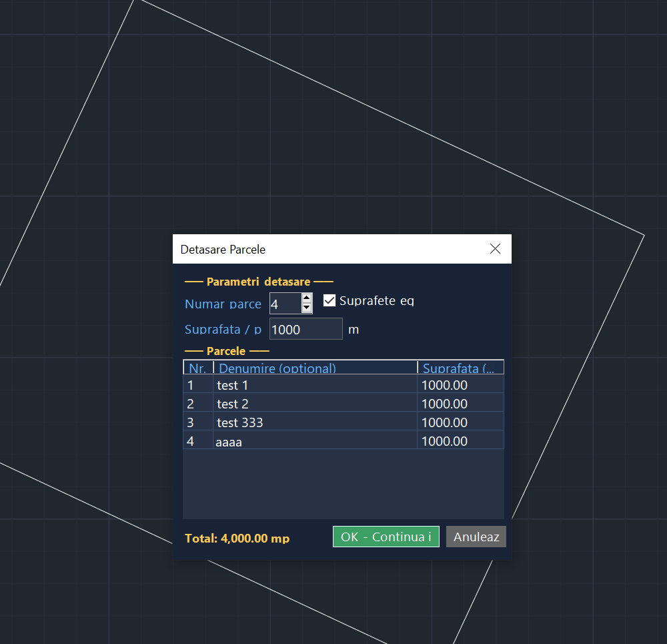The height and width of the screenshot is (644, 667).
Task: Close the Detasare Parcele dialog
Action: pos(495,249)
